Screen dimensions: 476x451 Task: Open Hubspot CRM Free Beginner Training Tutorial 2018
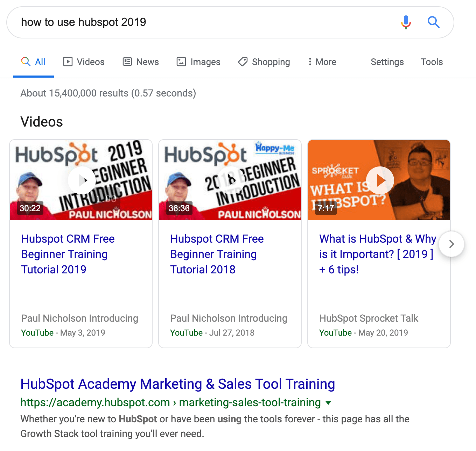217,254
